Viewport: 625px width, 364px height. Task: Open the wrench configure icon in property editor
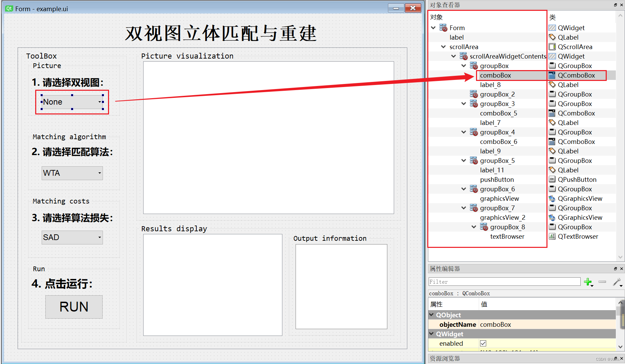pyautogui.click(x=617, y=282)
